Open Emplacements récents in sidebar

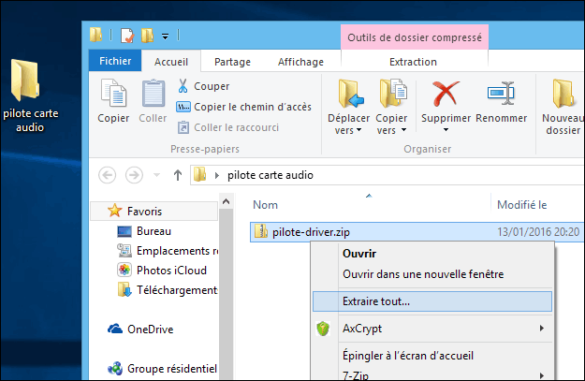pos(168,251)
